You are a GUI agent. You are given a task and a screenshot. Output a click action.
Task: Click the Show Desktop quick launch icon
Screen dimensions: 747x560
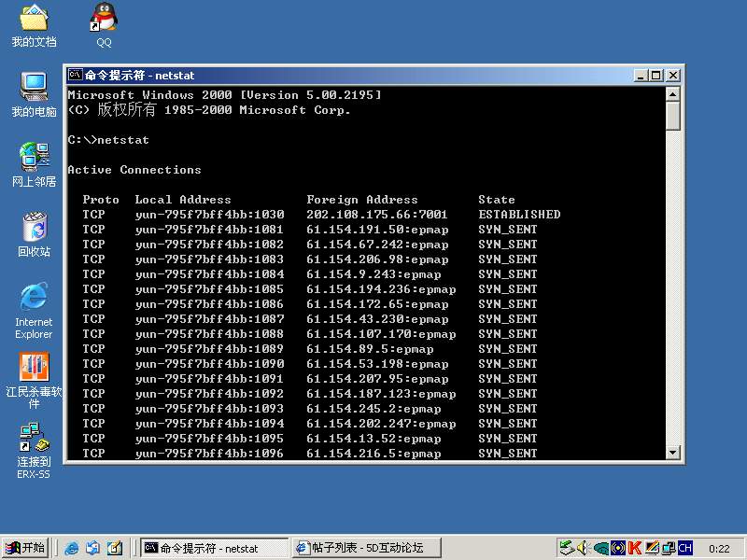point(114,548)
